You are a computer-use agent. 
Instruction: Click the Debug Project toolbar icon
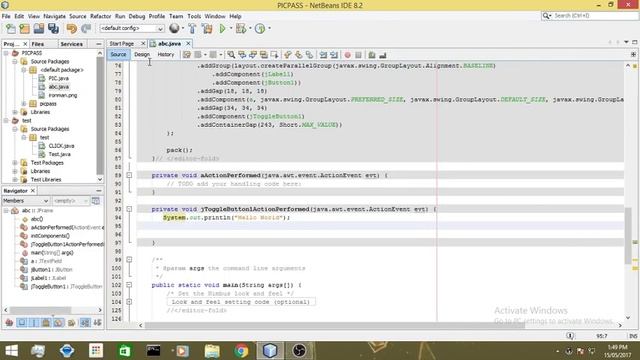[240, 29]
